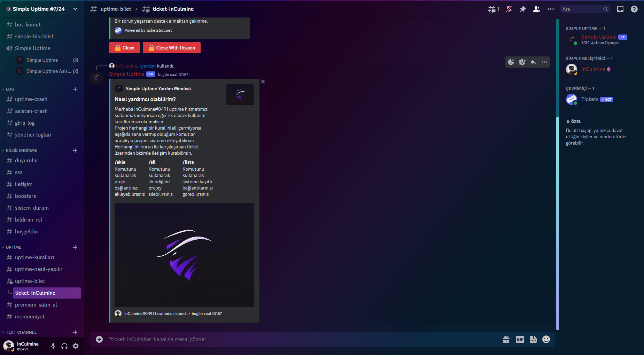Open the help question mark icon
The width and height of the screenshot is (644, 355).
pyautogui.click(x=634, y=9)
